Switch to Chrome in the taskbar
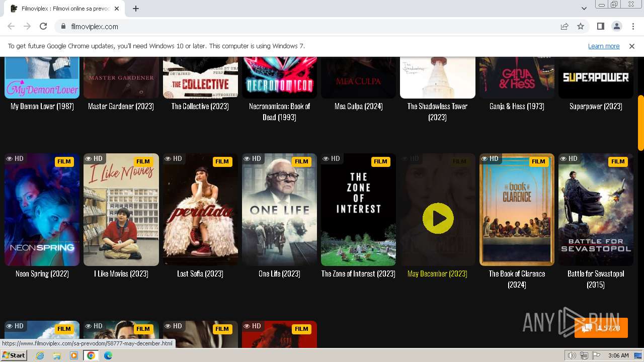 tap(91, 355)
